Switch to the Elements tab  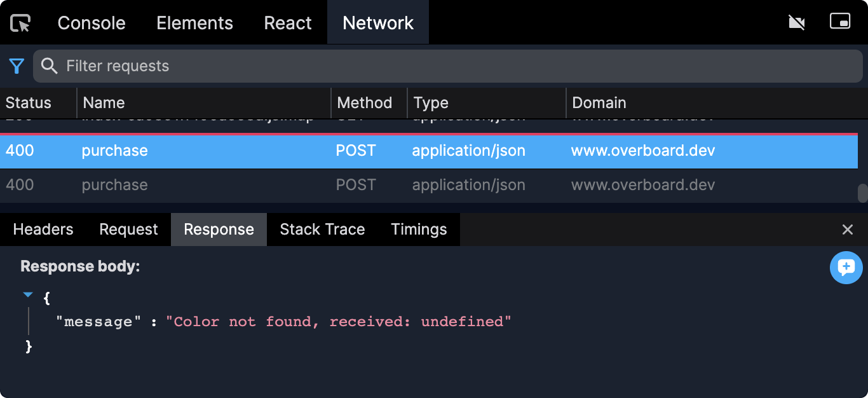[x=194, y=24]
